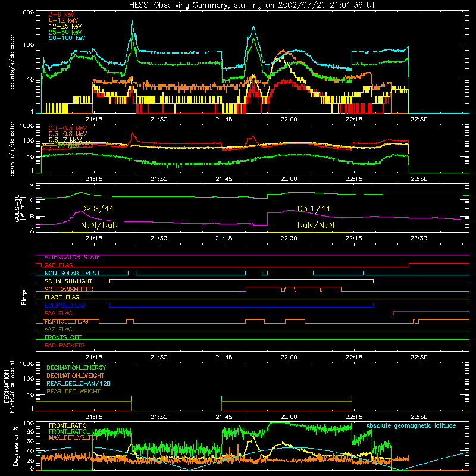This screenshot has width=476, height=476.
Task: Click the magenta GOES peak near C2.8/44
Action: [x=79, y=211]
